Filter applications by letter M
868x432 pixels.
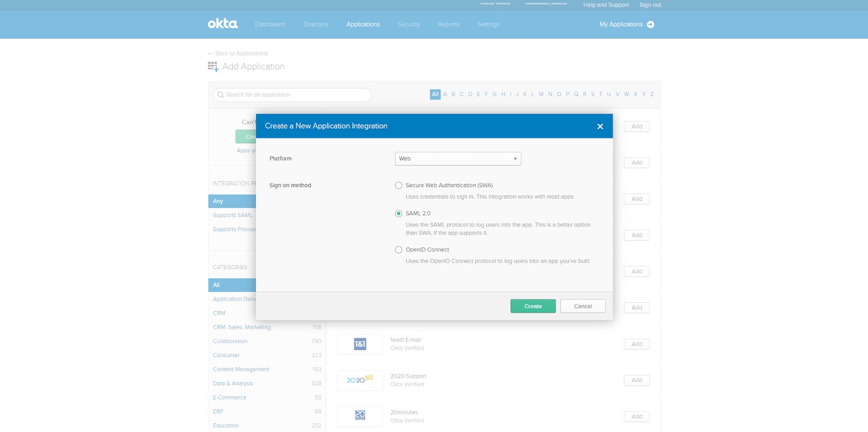(x=541, y=94)
